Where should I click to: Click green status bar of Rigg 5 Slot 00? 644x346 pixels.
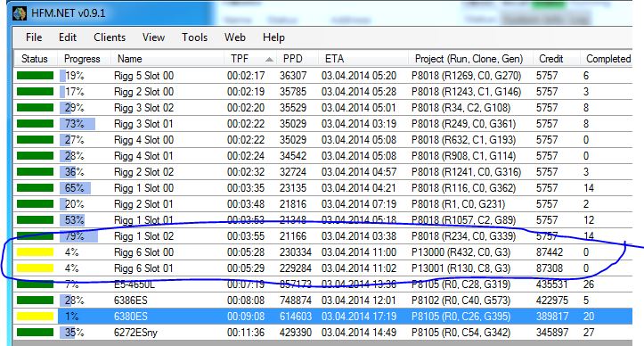coord(35,75)
